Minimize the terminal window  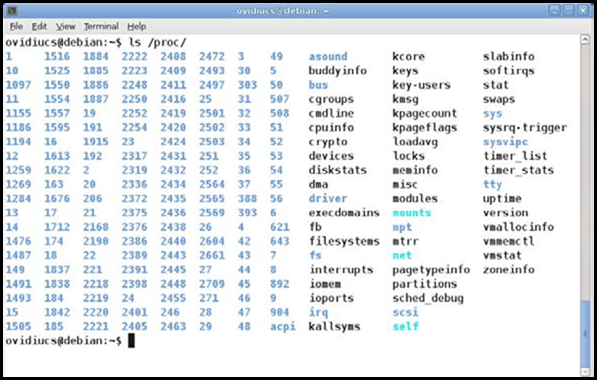[555, 10]
